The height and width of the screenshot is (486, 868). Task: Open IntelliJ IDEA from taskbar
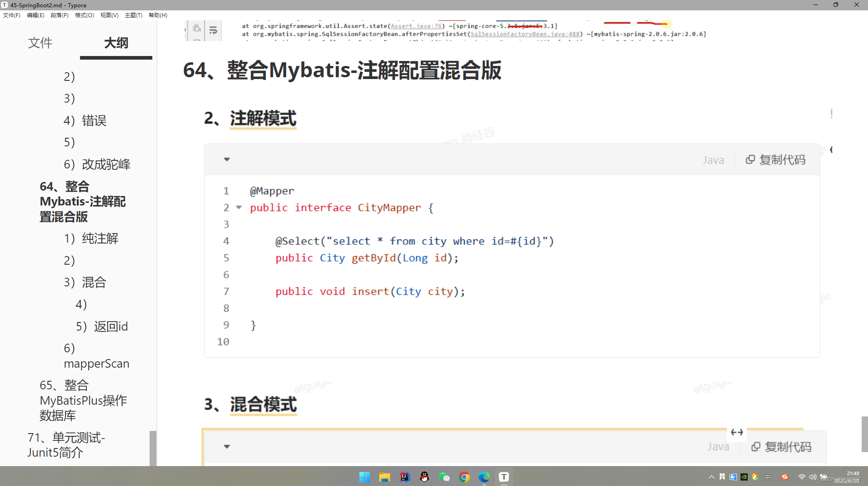405,477
